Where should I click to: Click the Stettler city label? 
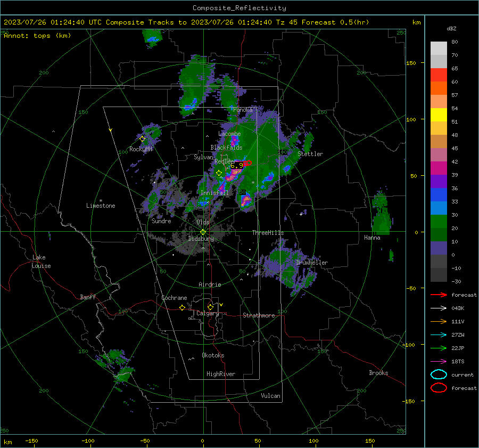[x=310, y=154]
